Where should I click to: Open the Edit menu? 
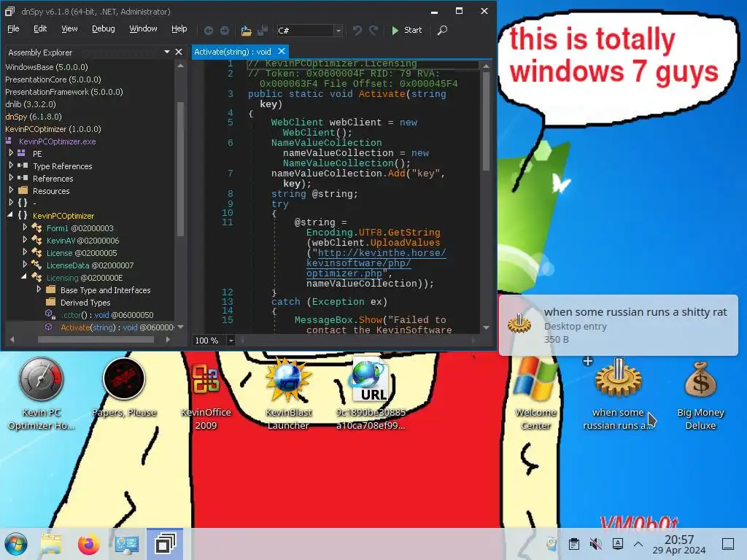pyautogui.click(x=40, y=28)
